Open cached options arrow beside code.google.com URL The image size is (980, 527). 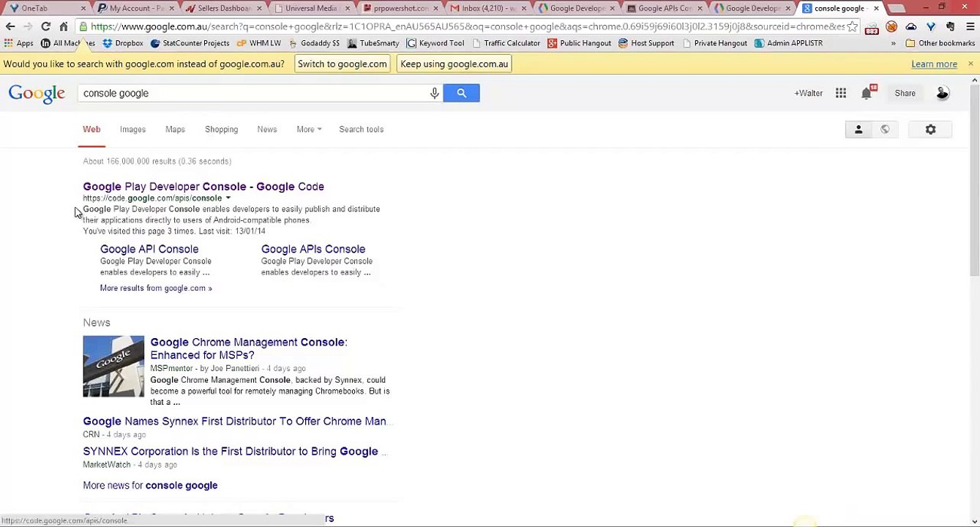[x=228, y=198]
